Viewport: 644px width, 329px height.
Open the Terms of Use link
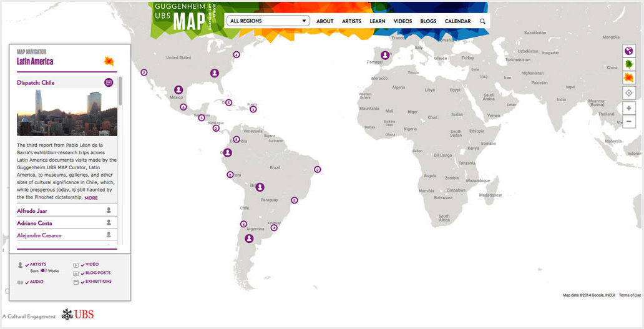630,295
